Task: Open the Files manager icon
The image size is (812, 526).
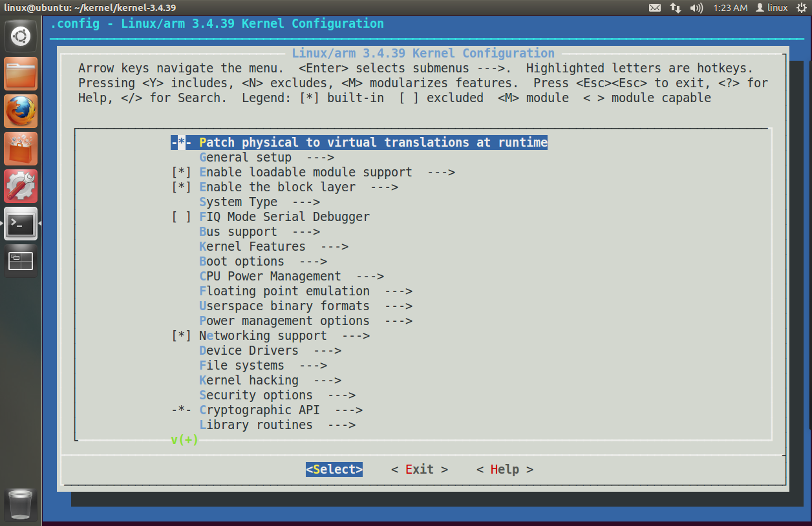Action: 20,73
